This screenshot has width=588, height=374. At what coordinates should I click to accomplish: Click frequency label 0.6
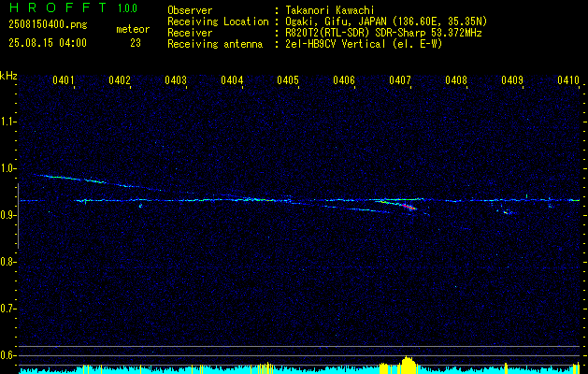tap(7, 355)
